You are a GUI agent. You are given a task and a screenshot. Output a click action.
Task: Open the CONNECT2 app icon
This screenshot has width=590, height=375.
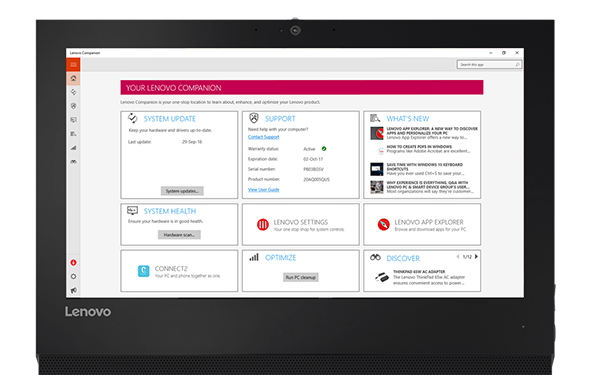click(x=143, y=271)
